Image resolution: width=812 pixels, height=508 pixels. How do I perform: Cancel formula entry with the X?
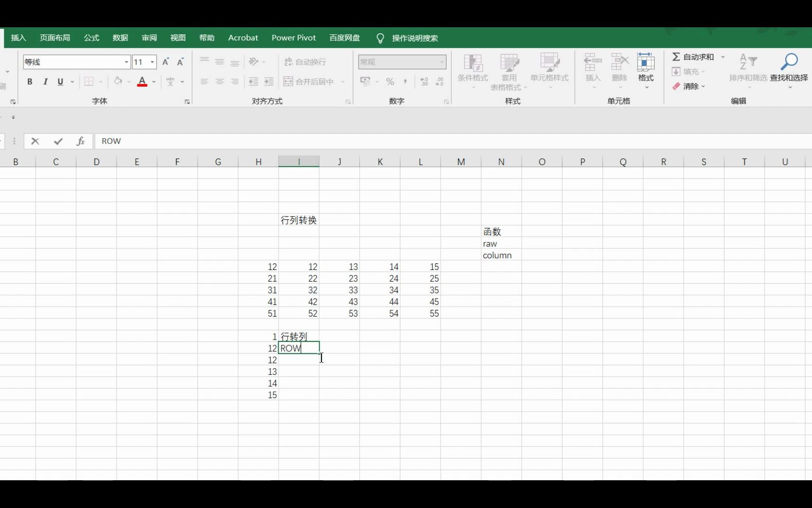coord(35,141)
